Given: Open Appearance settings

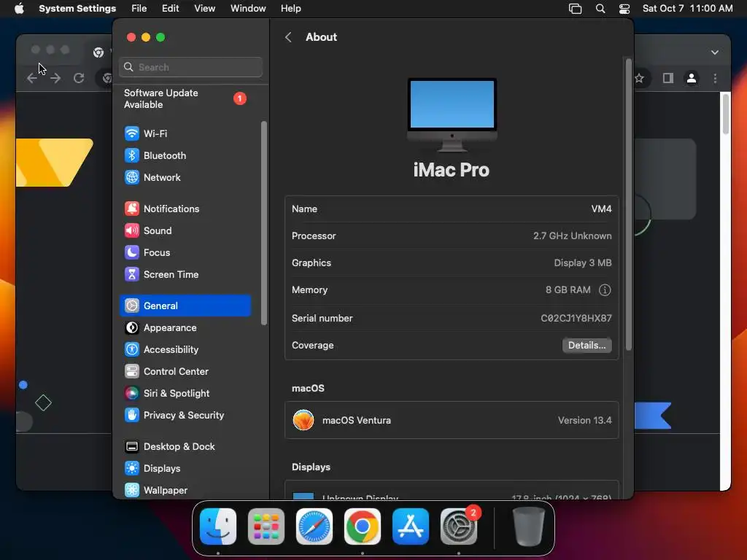Looking at the screenshot, I should pyautogui.click(x=185, y=327).
